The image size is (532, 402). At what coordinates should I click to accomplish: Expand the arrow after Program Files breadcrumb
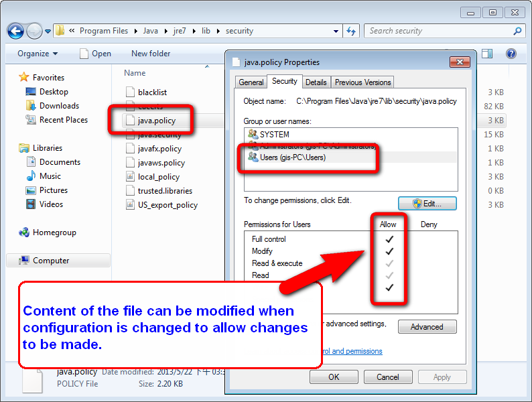(136, 31)
